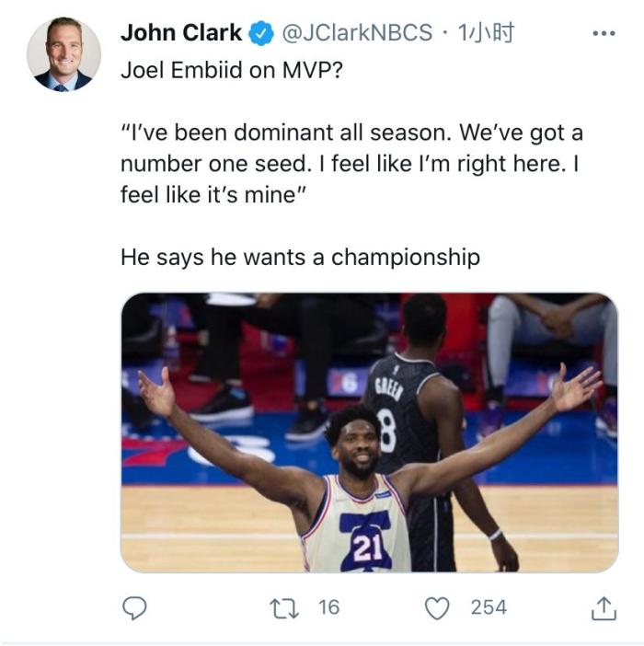Click the blue verified badge
Viewport: 644px width, 646px height.
pyautogui.click(x=262, y=33)
